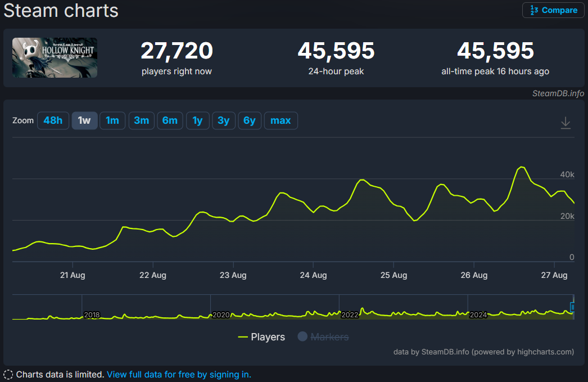Toggle the Players series legend
The height and width of the screenshot is (382, 588).
[x=261, y=337]
